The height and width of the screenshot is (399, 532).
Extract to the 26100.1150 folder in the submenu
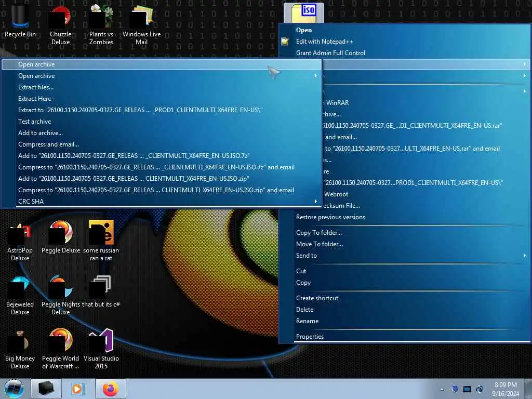coord(162,110)
